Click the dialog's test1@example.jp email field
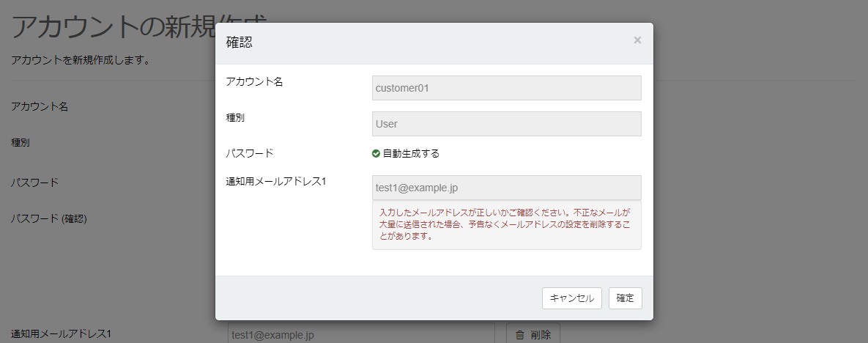The image size is (868, 343). pyautogui.click(x=506, y=188)
